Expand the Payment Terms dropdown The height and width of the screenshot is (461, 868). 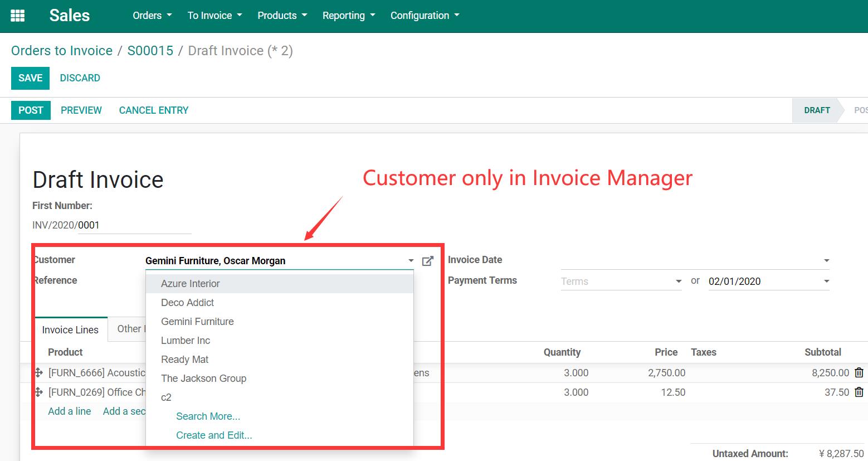678,282
